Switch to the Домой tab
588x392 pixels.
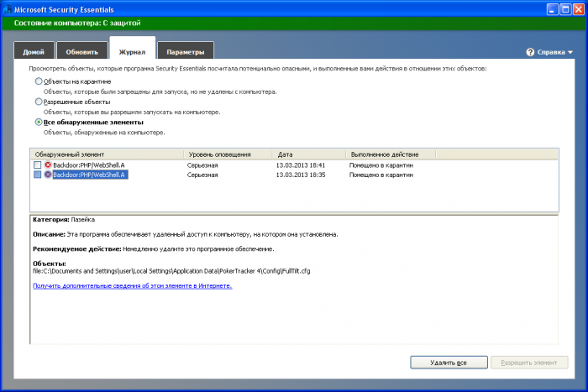(x=34, y=51)
